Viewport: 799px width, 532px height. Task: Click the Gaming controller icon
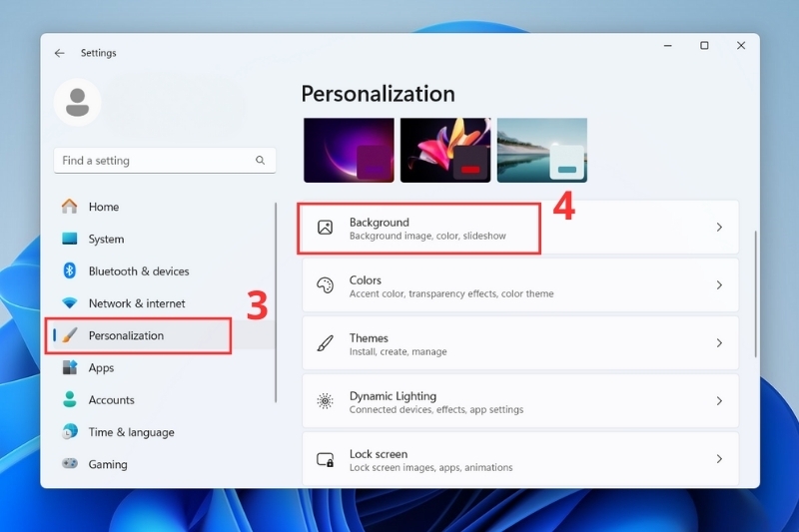(x=69, y=464)
